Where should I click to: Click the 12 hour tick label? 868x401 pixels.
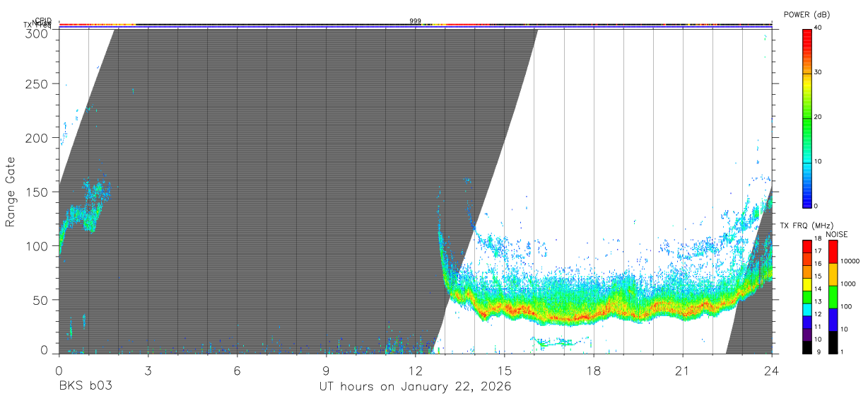[x=415, y=370]
